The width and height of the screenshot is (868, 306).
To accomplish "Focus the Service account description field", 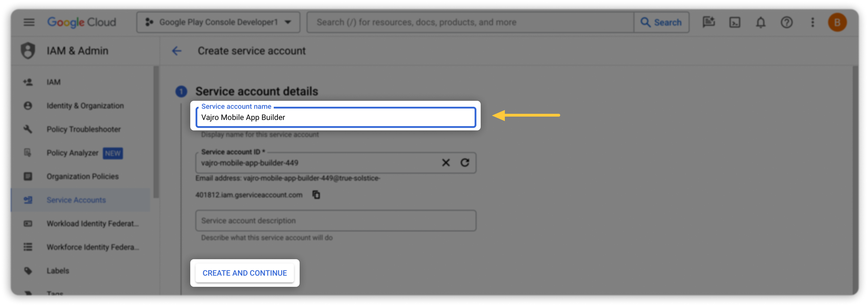I will [x=335, y=221].
